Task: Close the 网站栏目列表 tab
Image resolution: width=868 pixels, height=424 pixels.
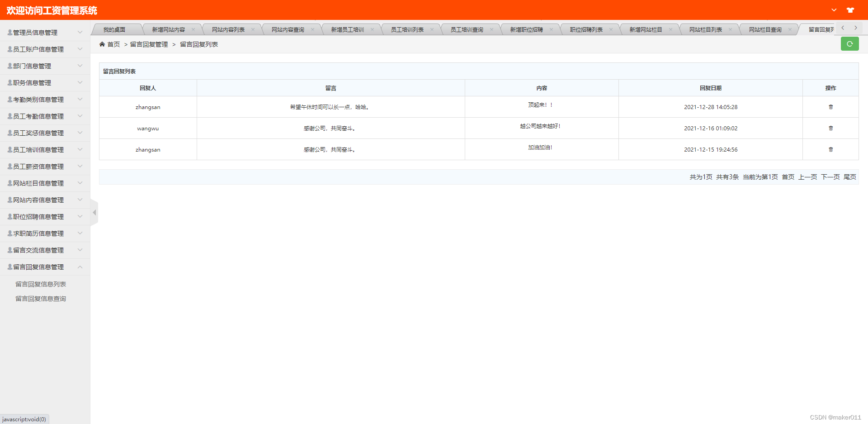Action: click(x=730, y=29)
